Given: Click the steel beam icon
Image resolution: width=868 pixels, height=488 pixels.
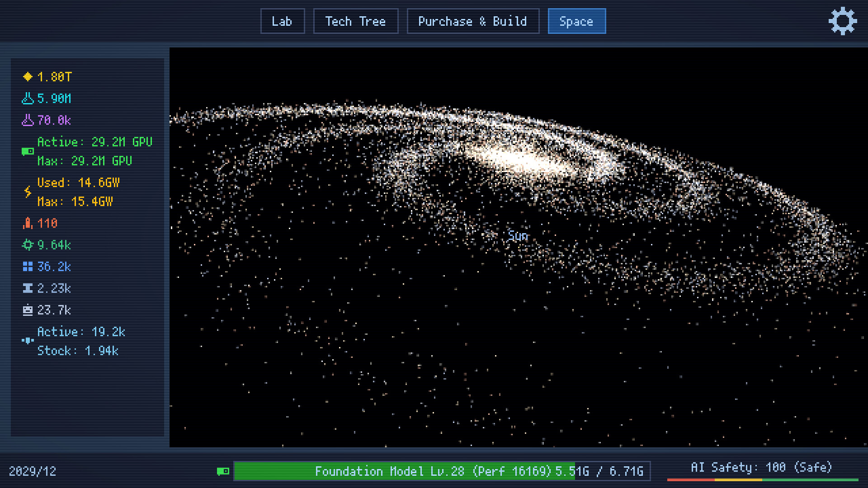Looking at the screenshot, I should pyautogui.click(x=28, y=288).
